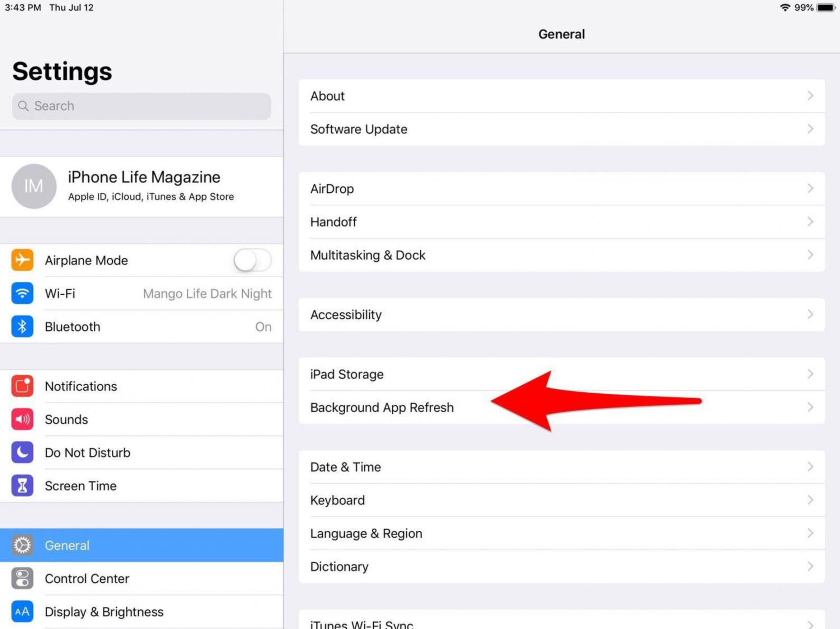Image resolution: width=840 pixels, height=629 pixels.
Task: Open Keyboard settings
Action: 562,500
